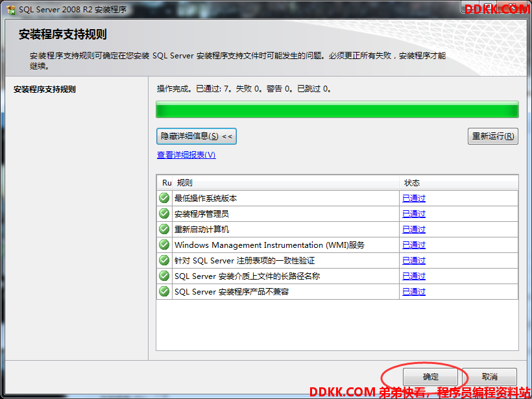Select the 重新启动计算机 rule text

[202, 230]
